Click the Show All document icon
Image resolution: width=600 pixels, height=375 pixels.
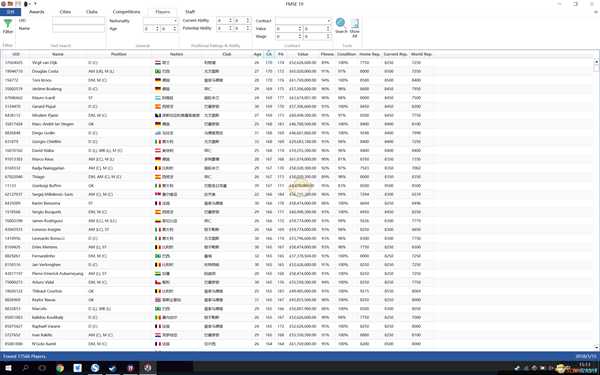(355, 24)
